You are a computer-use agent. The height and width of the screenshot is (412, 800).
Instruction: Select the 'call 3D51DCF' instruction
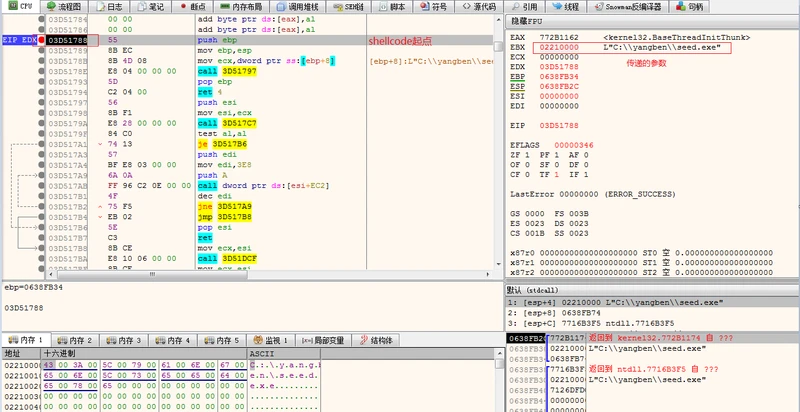coord(227,259)
